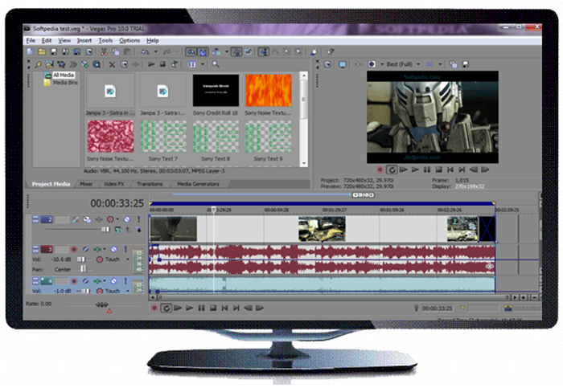Toggle Solo on video track 2
This screenshot has height=392, width=563.
[138, 219]
